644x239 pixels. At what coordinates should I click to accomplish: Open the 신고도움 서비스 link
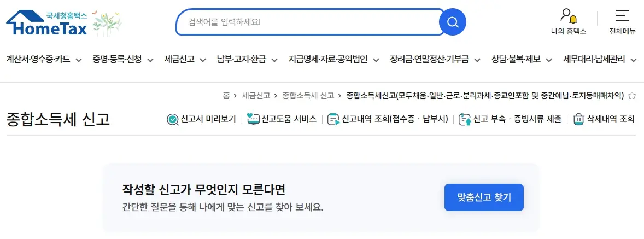pyautogui.click(x=289, y=119)
